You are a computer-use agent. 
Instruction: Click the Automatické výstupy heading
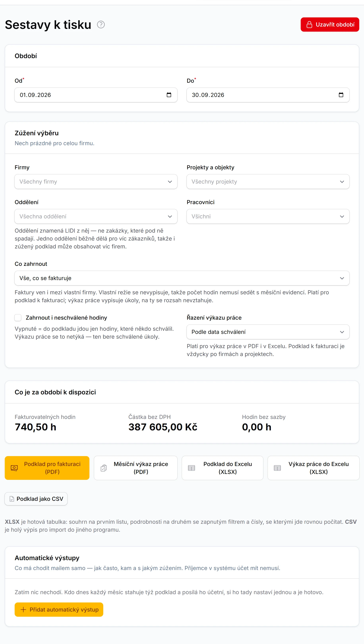coord(47,558)
